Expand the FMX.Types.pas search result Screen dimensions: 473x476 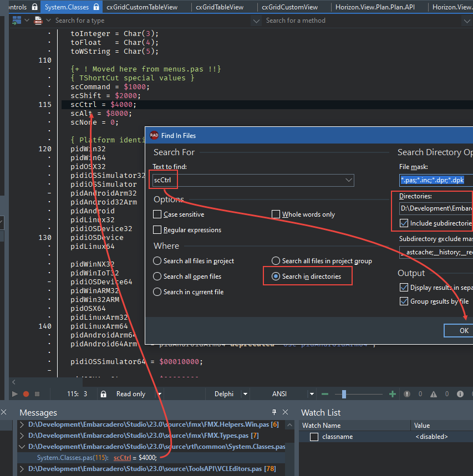(x=22, y=436)
